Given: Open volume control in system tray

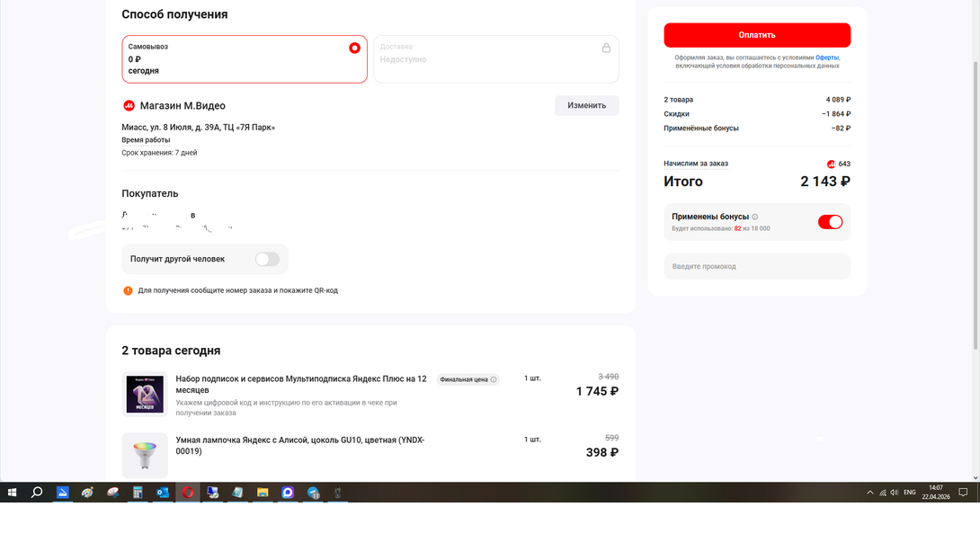Looking at the screenshot, I should [x=895, y=493].
